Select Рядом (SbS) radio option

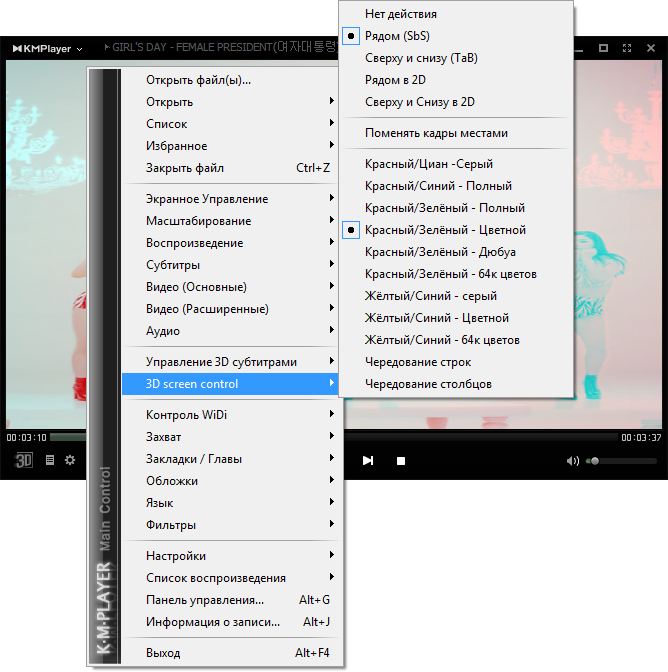[456, 36]
